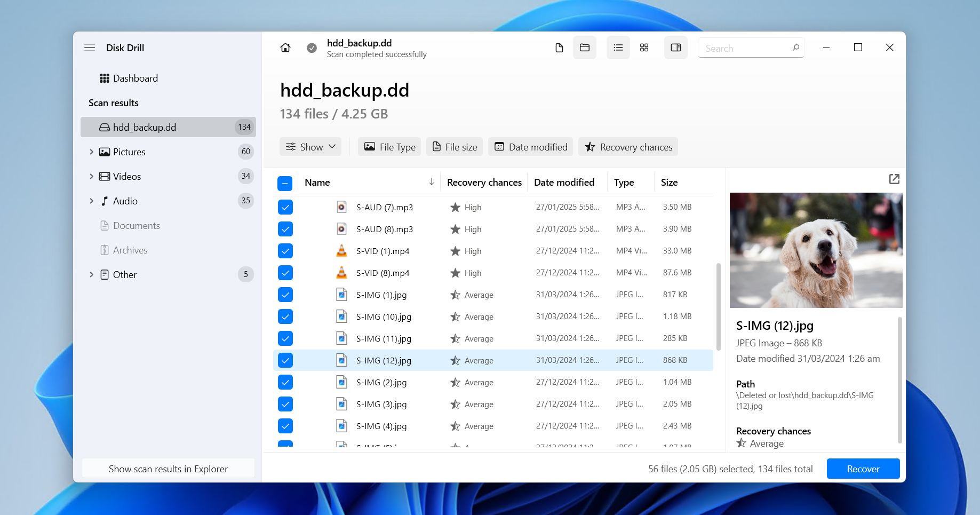Uncheck the S-VID (1).mp4 checkbox
Image resolution: width=980 pixels, height=515 pixels.
tap(285, 251)
